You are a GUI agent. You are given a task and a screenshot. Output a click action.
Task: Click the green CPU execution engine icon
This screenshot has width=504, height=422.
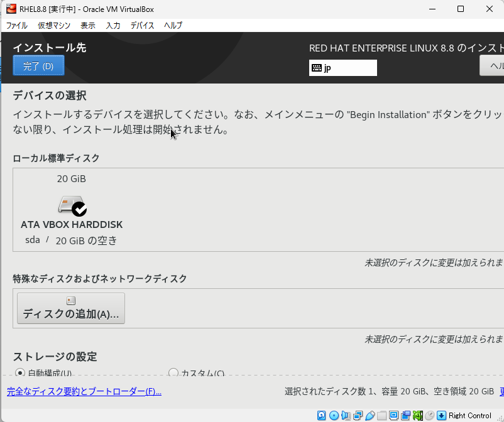click(417, 415)
